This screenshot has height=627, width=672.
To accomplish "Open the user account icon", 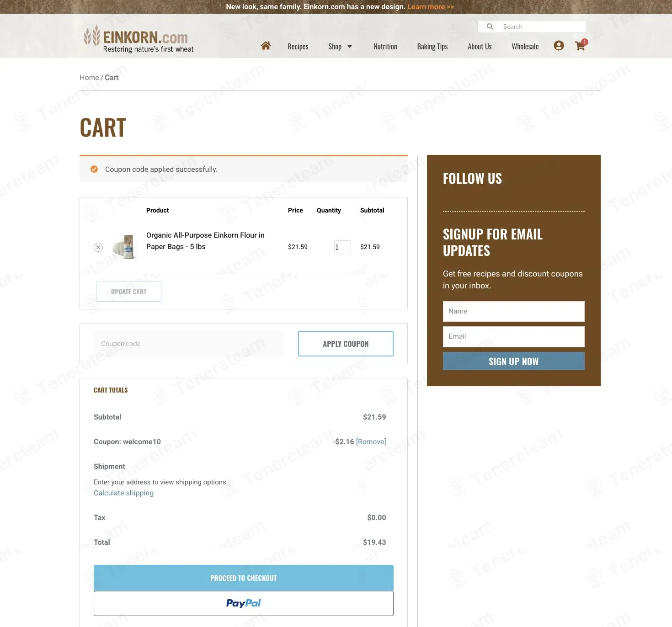I will (x=559, y=46).
